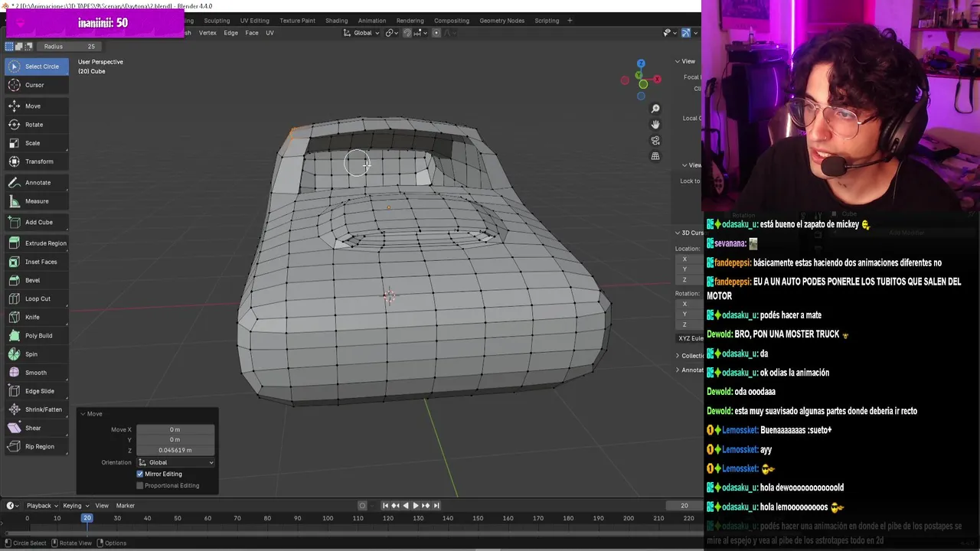Image resolution: width=980 pixels, height=551 pixels.
Task: Open the timeline Marker menu
Action: coord(126,505)
